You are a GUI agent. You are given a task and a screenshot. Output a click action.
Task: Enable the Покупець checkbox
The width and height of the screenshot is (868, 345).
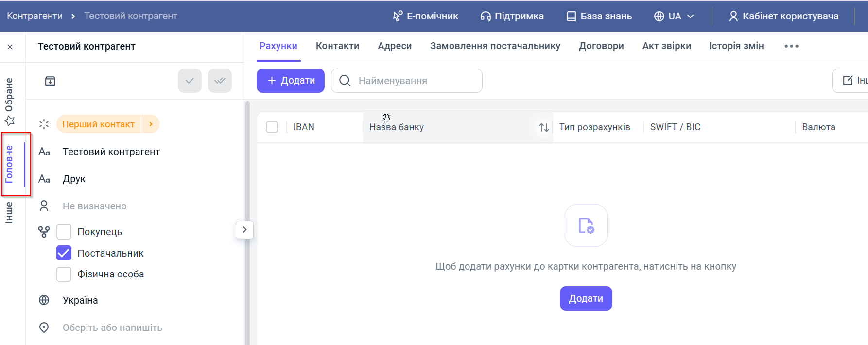click(64, 232)
